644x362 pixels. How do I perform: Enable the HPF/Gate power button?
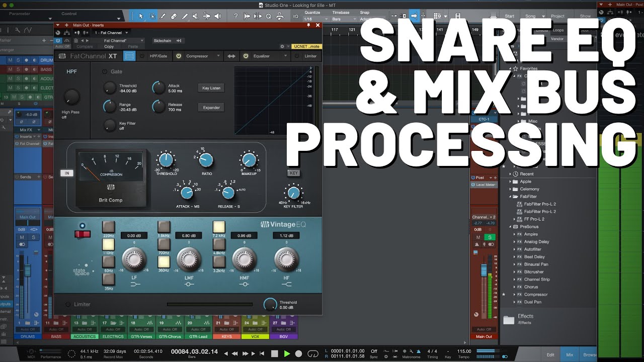(x=142, y=56)
